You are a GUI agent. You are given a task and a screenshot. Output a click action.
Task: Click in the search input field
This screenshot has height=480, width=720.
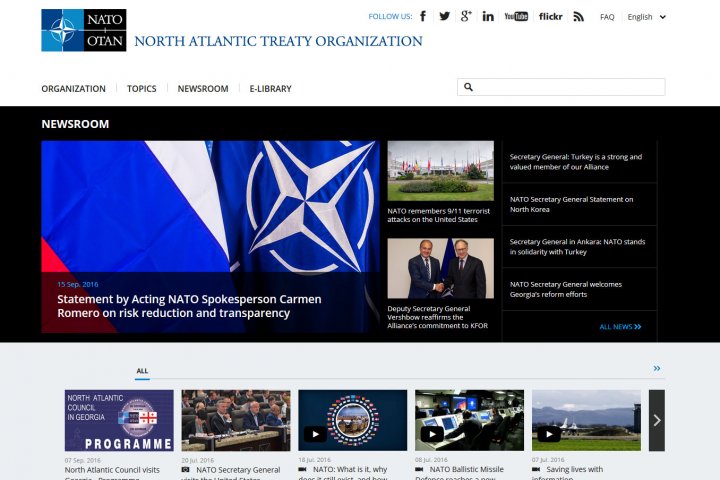coord(561,87)
